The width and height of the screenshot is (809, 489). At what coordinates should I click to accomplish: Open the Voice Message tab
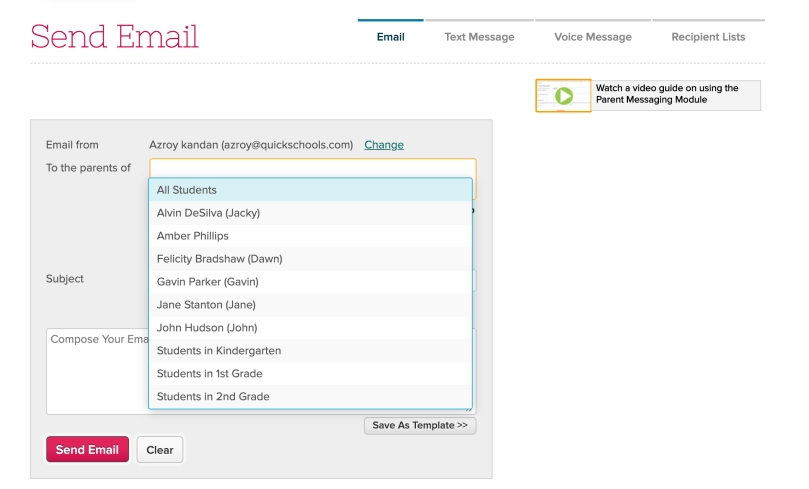pos(592,37)
